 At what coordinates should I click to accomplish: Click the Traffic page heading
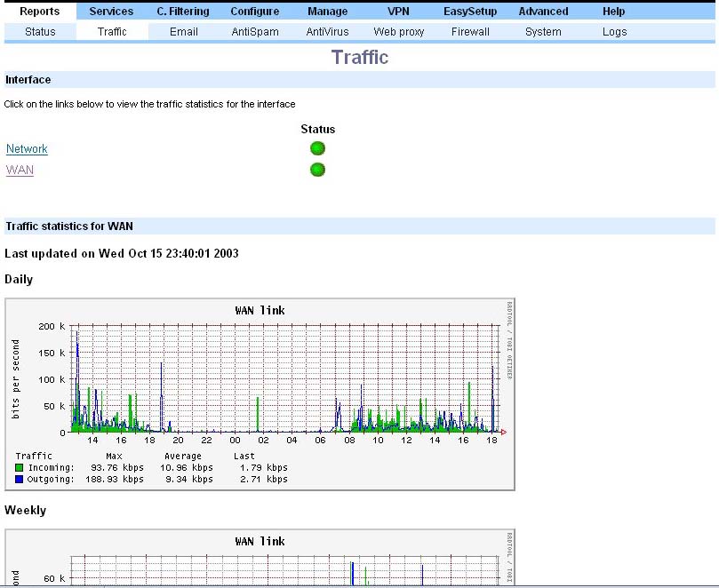360,57
